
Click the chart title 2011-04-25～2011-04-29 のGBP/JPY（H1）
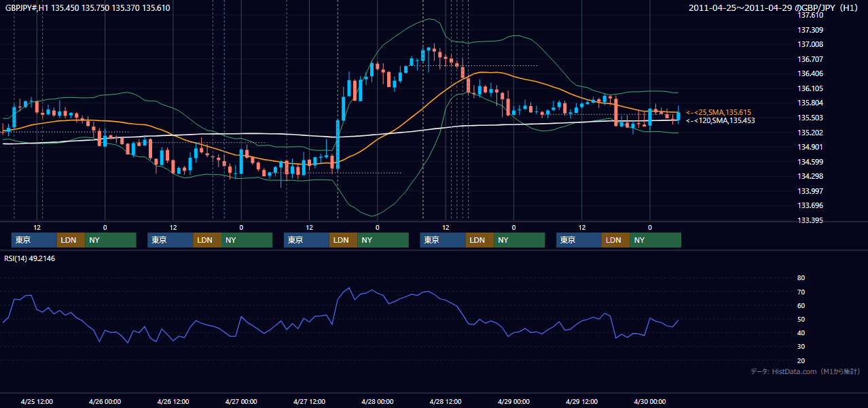[x=775, y=8]
